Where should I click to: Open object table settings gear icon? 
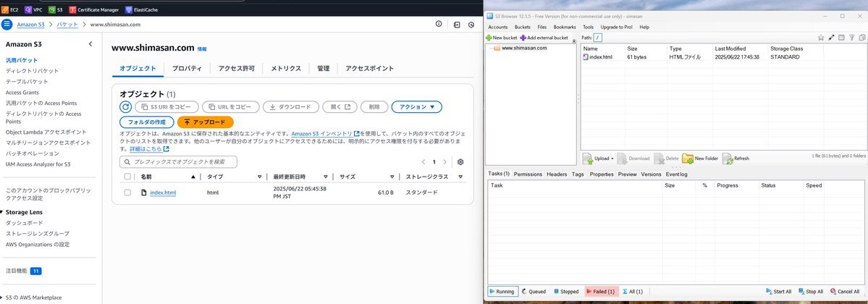(x=460, y=162)
